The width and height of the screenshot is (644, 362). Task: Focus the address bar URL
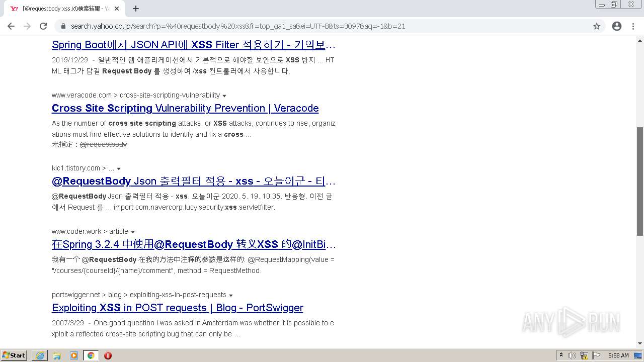(238, 26)
